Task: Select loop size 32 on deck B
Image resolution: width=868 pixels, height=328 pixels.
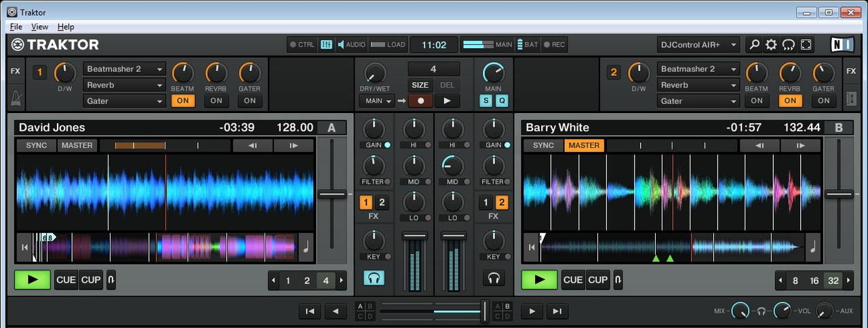Action: click(x=833, y=281)
